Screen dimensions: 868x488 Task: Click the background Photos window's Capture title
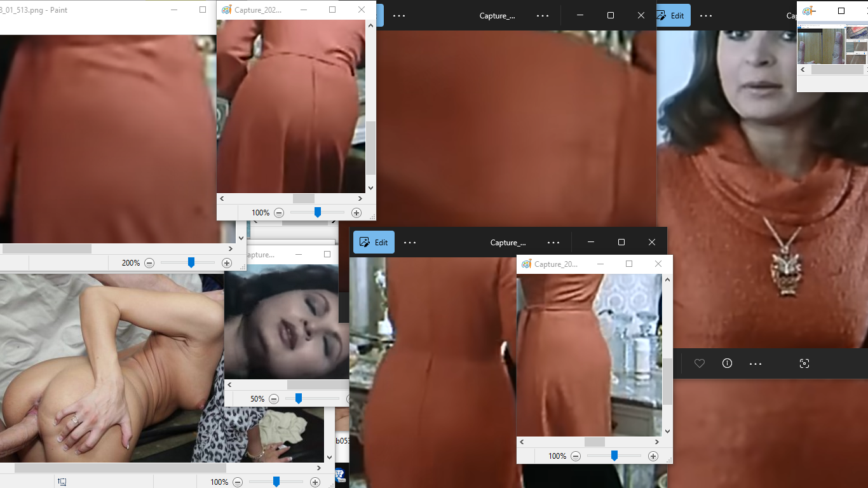tap(497, 15)
